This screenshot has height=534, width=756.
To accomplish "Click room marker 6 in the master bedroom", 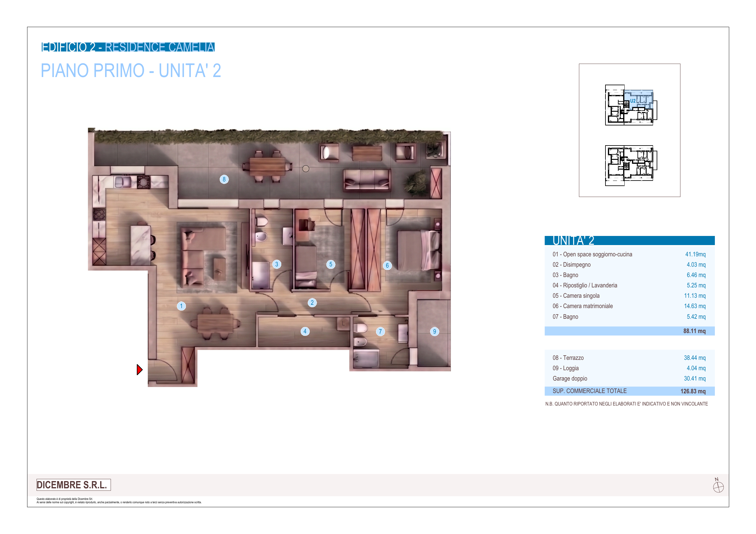I will (x=387, y=265).
